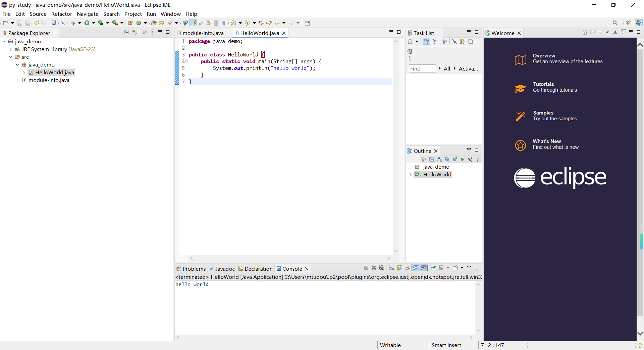Switch to the Declaration tab
Image resolution: width=644 pixels, height=350 pixels.
[255, 269]
